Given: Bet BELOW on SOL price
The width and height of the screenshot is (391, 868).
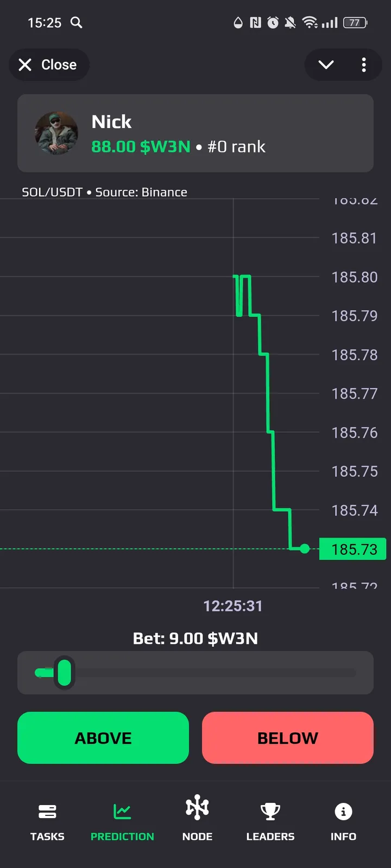Looking at the screenshot, I should click(288, 738).
